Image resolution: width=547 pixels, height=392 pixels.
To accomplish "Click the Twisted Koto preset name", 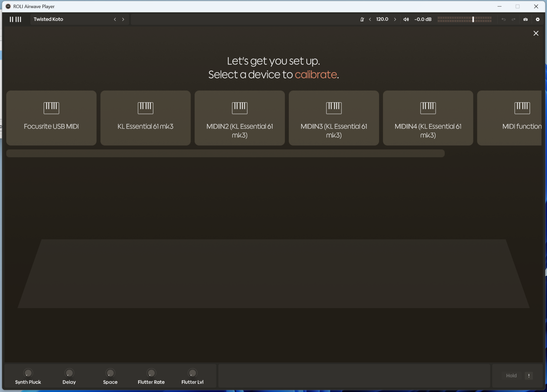I will pos(49,19).
